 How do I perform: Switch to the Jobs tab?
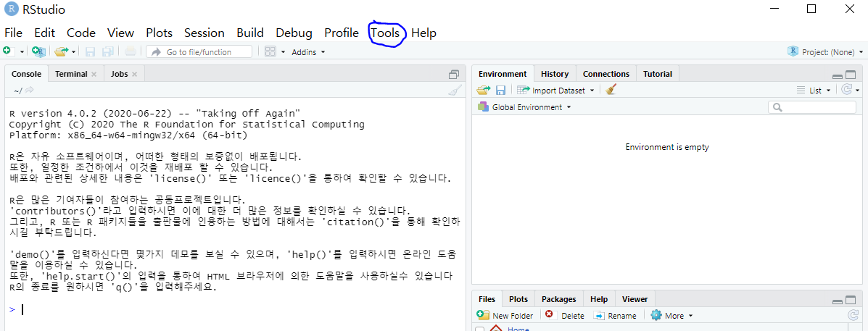tap(119, 73)
